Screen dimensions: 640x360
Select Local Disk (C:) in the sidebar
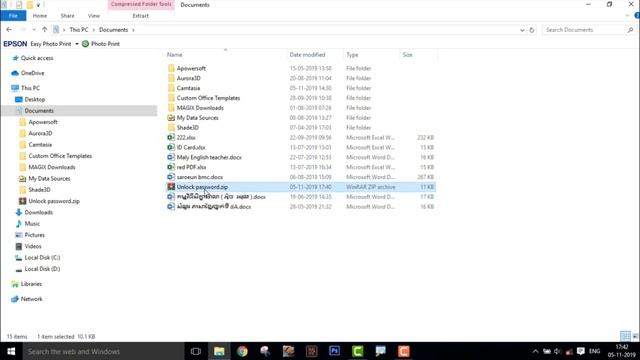[x=38, y=258]
